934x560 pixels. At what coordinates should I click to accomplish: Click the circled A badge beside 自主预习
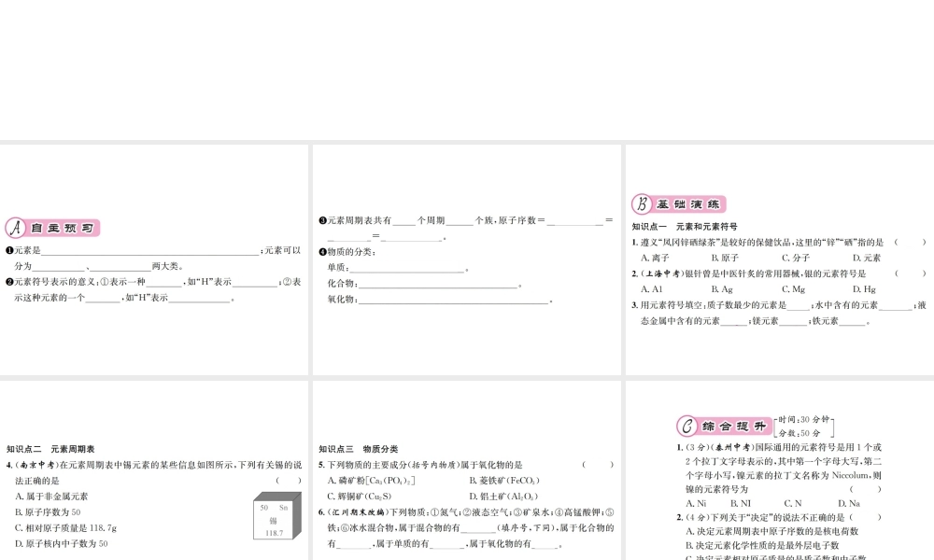pos(16,228)
